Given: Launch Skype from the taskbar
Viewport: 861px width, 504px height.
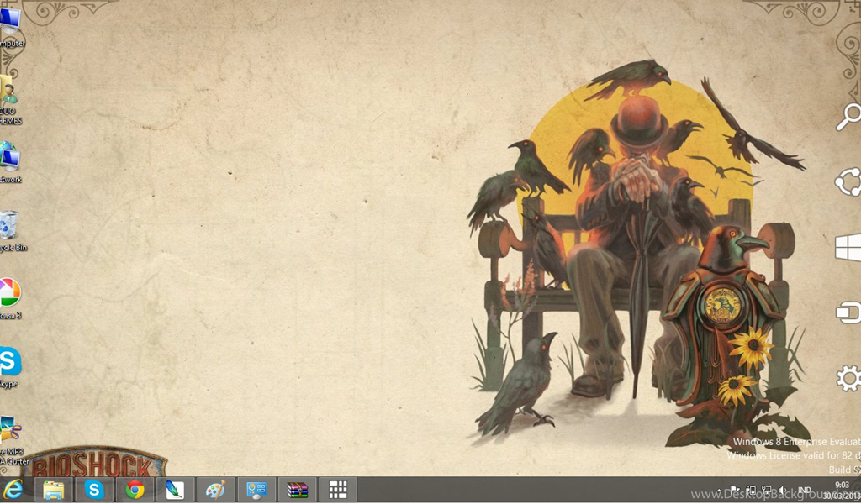Looking at the screenshot, I should (x=94, y=489).
